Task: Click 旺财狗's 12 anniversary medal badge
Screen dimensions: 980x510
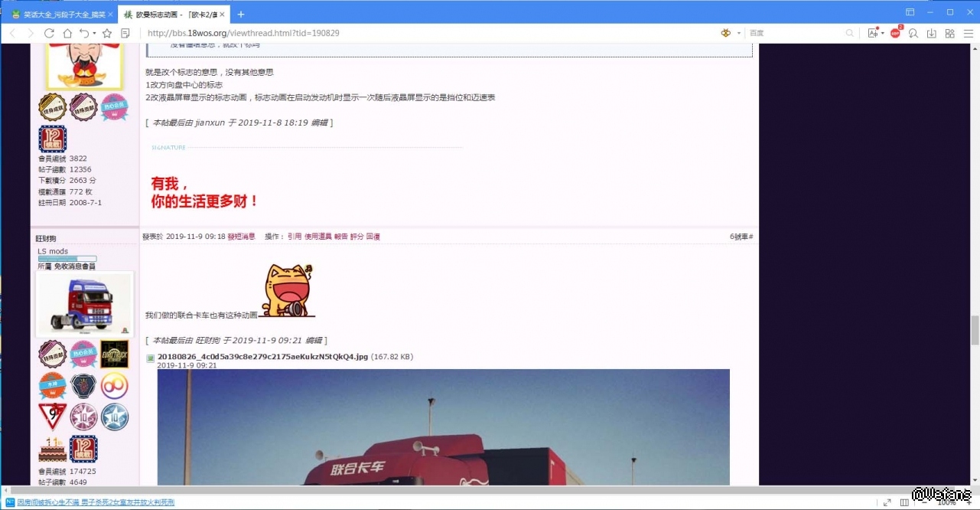Action: 83,449
